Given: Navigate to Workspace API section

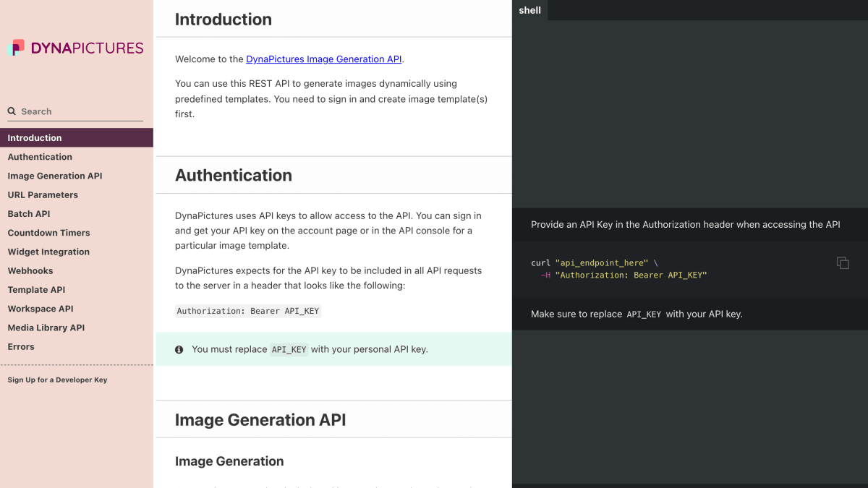Looking at the screenshot, I should [77, 309].
